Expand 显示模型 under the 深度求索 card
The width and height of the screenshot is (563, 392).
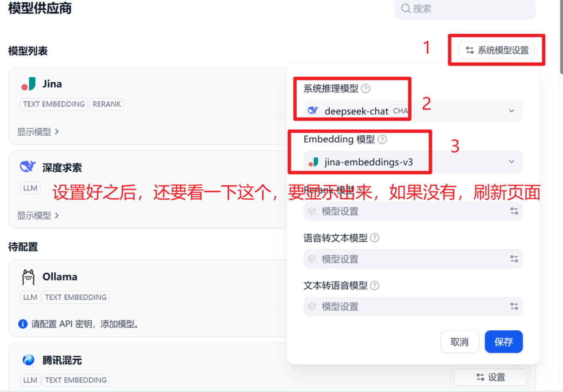point(38,216)
